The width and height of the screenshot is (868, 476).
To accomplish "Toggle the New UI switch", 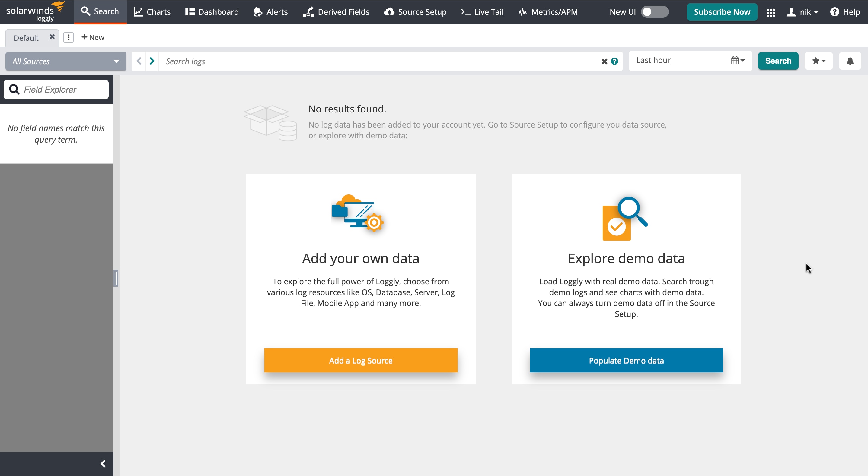I will pos(654,12).
